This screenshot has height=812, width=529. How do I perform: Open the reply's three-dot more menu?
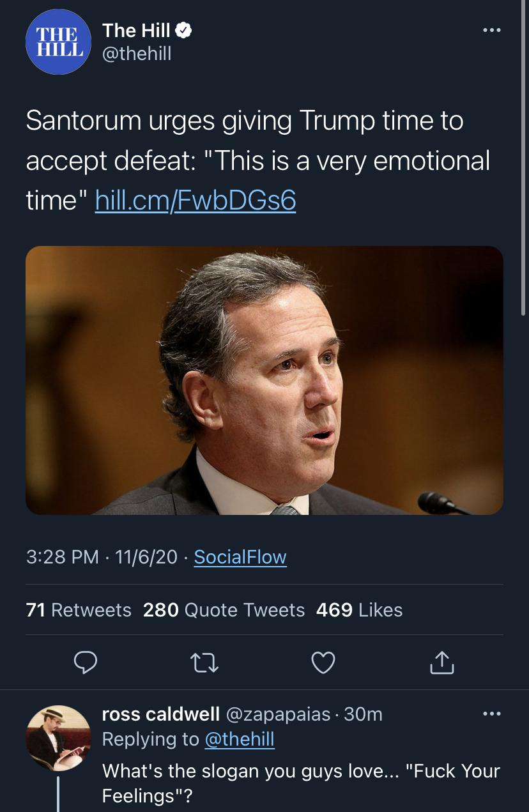point(492,713)
